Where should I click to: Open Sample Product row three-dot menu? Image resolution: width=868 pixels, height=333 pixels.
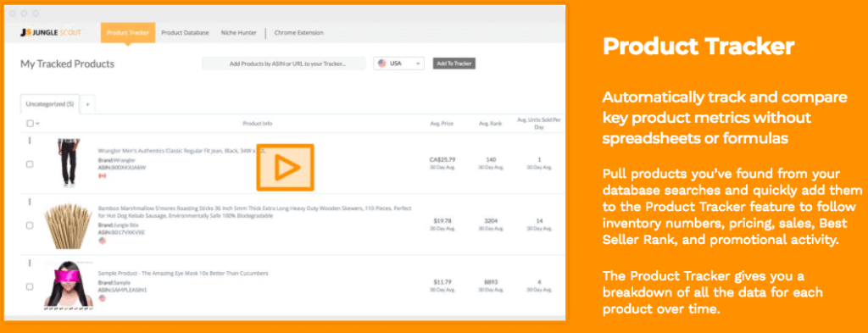30,264
